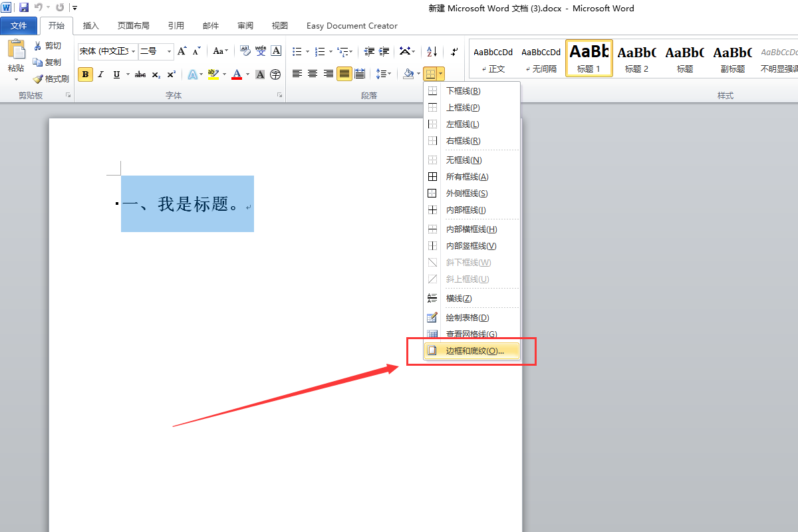Center the text
The height and width of the screenshot is (532, 798).
(313, 74)
